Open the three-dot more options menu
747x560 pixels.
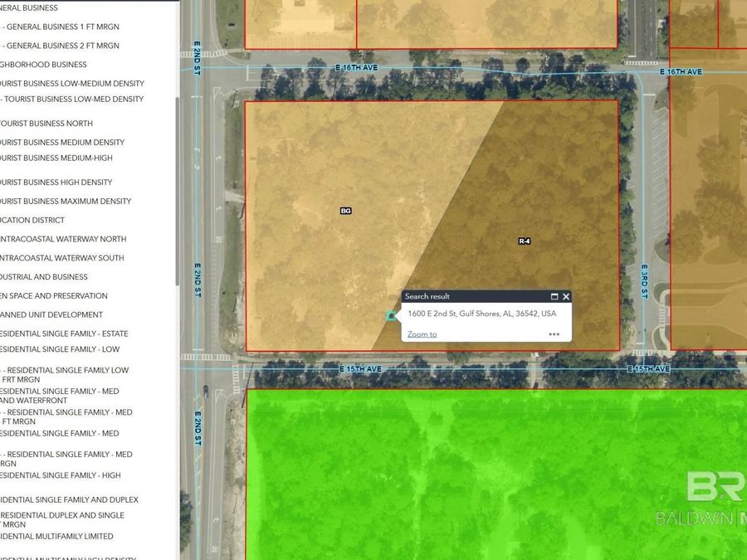click(x=554, y=334)
